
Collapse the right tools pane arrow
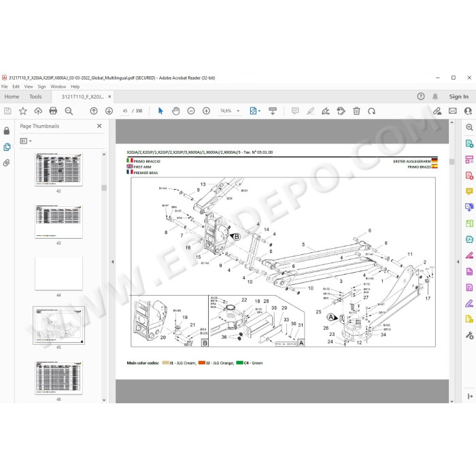click(x=458, y=262)
